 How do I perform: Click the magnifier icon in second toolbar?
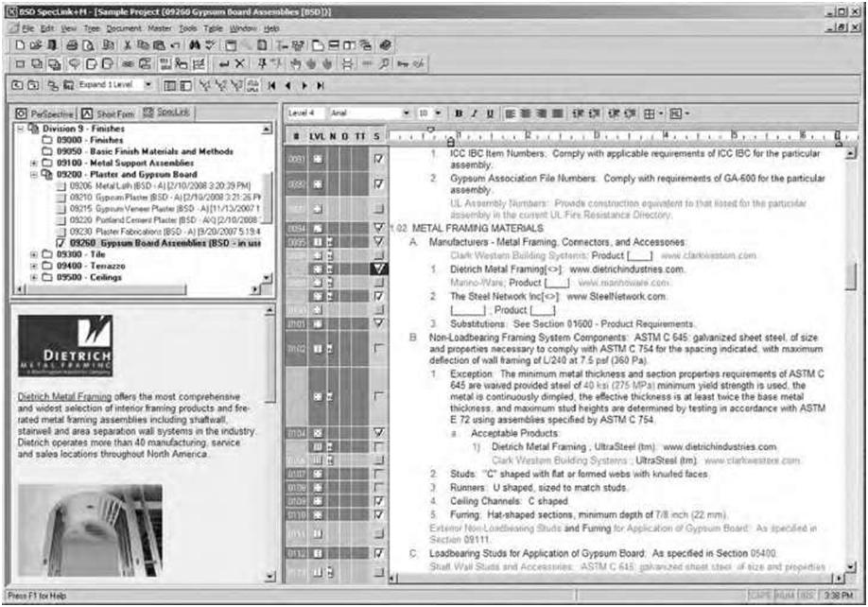pos(384,64)
